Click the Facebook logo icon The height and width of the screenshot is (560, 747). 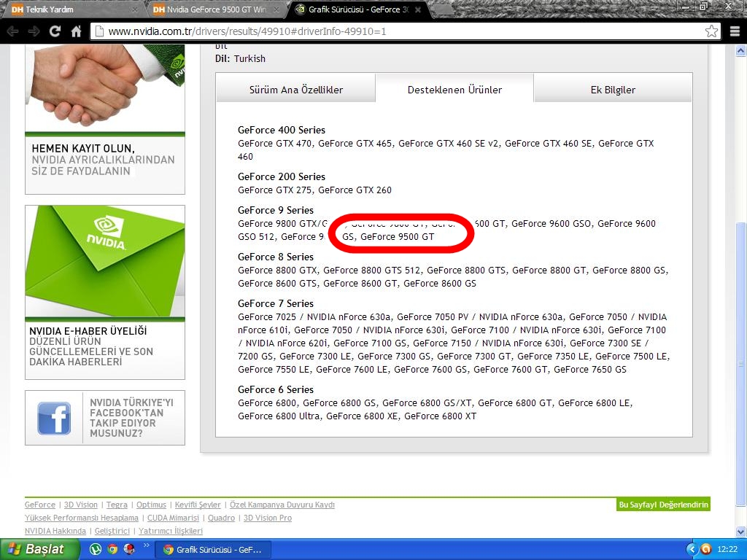[54, 418]
